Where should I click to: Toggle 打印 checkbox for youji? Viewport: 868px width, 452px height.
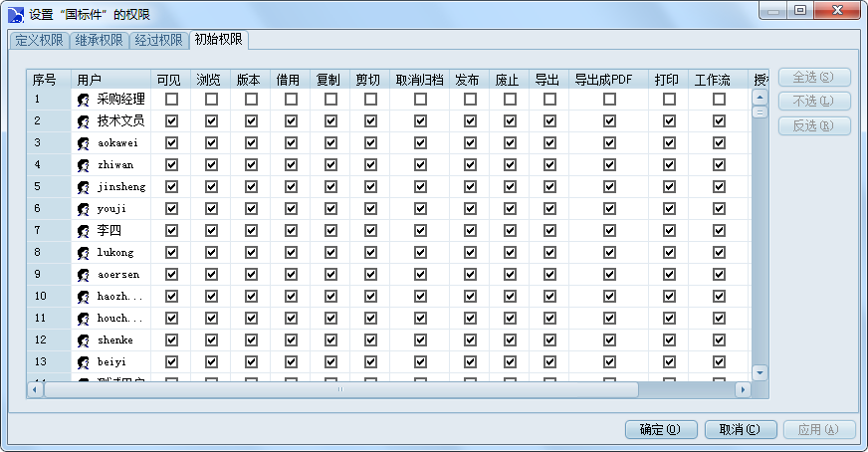point(669,209)
